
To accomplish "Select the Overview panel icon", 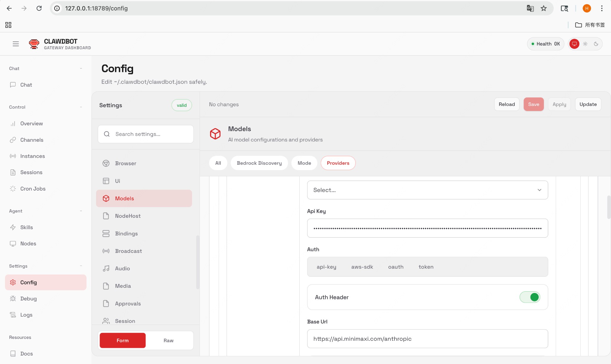I will (x=13, y=123).
